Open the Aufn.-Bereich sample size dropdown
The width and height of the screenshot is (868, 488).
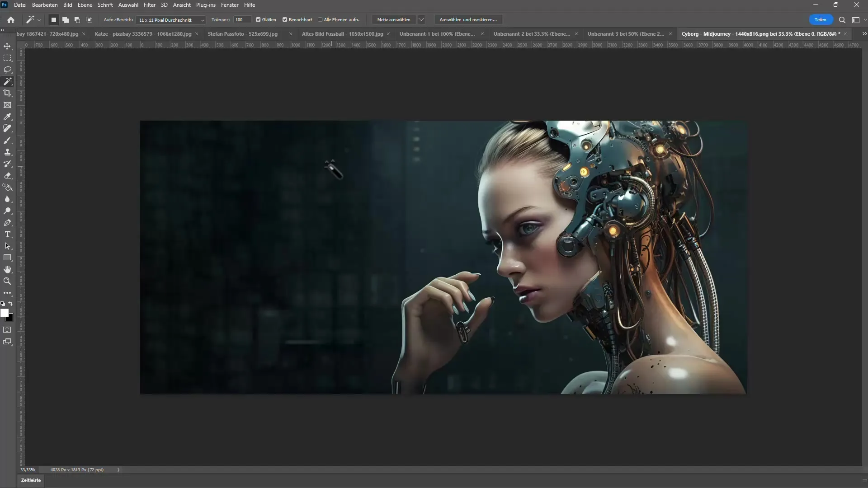point(171,20)
